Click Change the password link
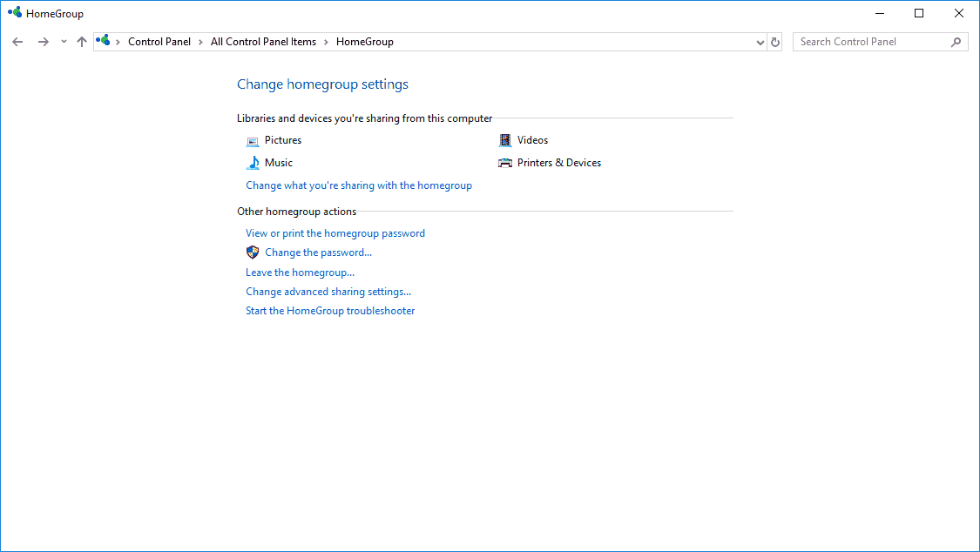 pos(318,252)
